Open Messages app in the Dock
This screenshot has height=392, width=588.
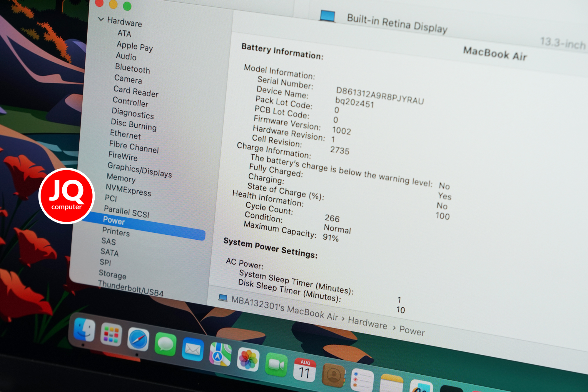click(165, 344)
